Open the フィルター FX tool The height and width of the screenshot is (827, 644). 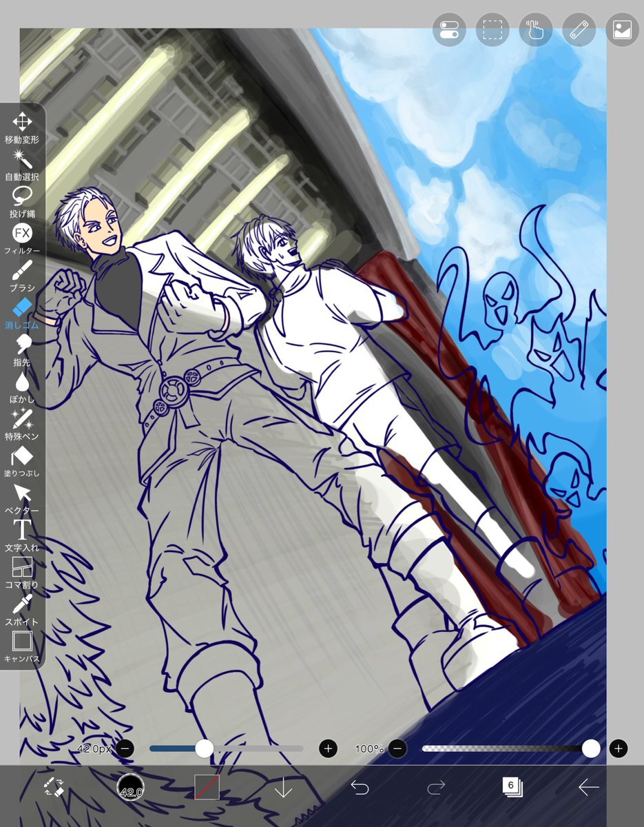22,239
